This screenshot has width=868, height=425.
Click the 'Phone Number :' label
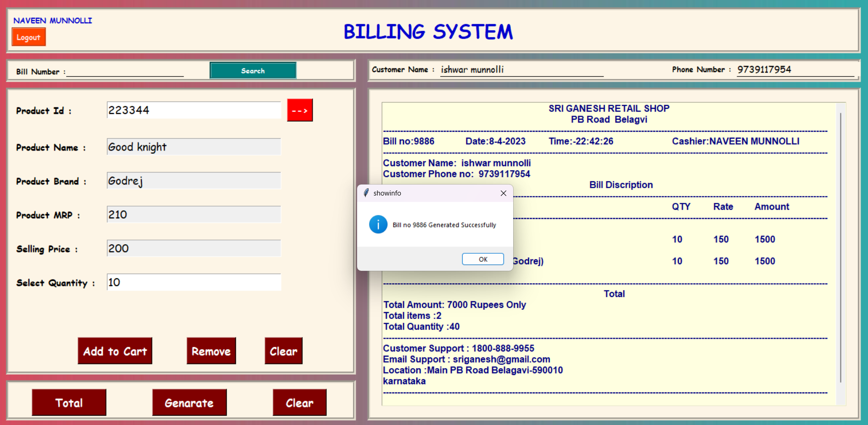[701, 69]
